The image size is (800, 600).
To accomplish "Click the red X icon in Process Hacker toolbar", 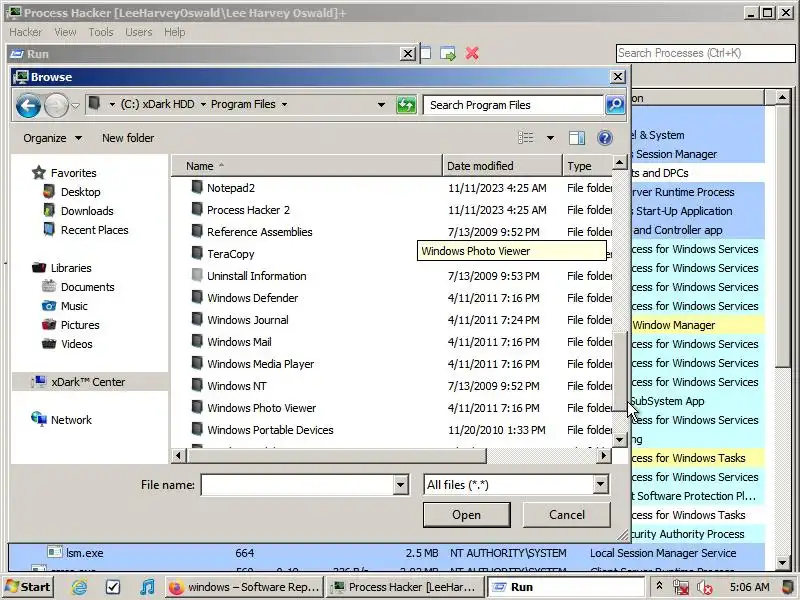I will 472,53.
